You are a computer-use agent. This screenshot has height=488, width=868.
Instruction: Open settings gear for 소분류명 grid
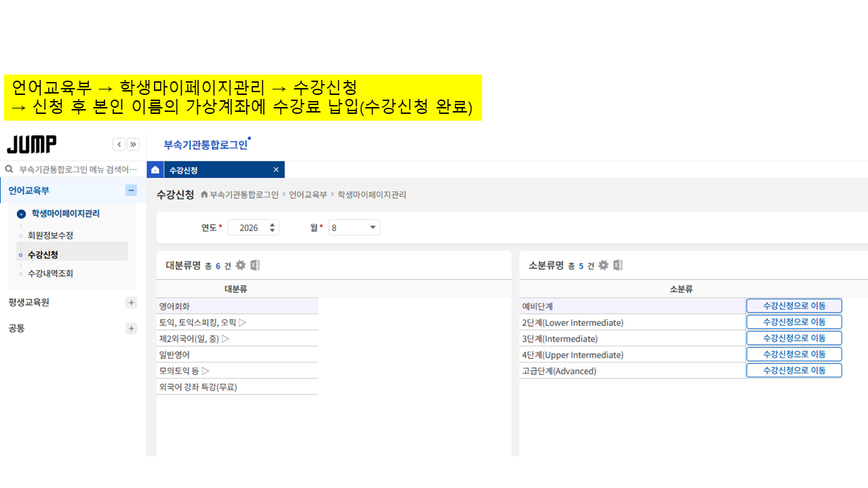(603, 265)
